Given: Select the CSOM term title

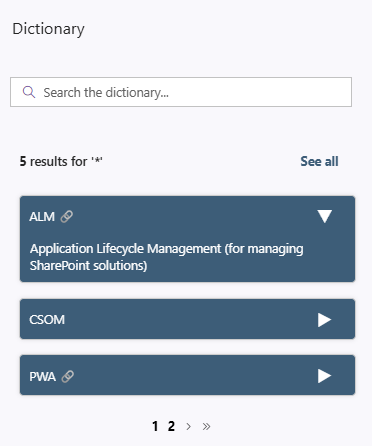Looking at the screenshot, I should click(47, 320).
